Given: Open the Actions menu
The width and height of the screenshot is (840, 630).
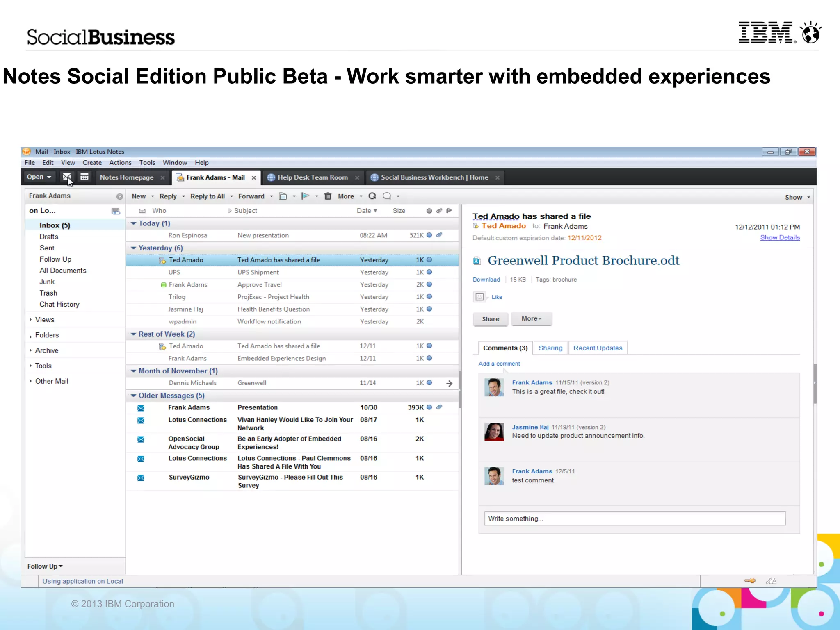Looking at the screenshot, I should point(120,163).
